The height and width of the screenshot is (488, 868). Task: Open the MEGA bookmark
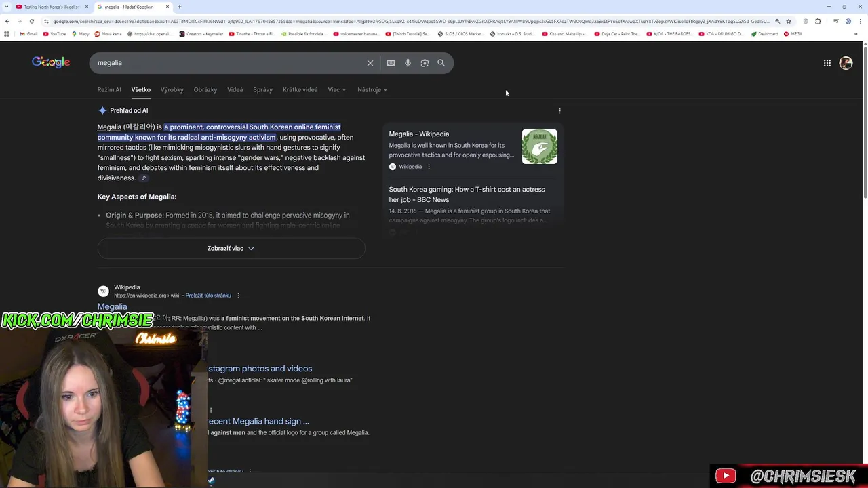coord(793,34)
